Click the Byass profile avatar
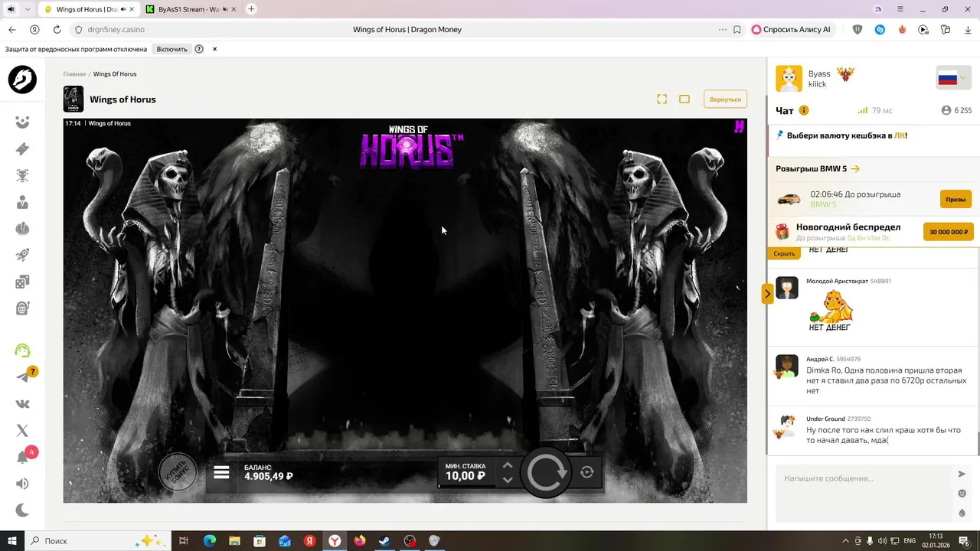980x551 pixels. 789,79
